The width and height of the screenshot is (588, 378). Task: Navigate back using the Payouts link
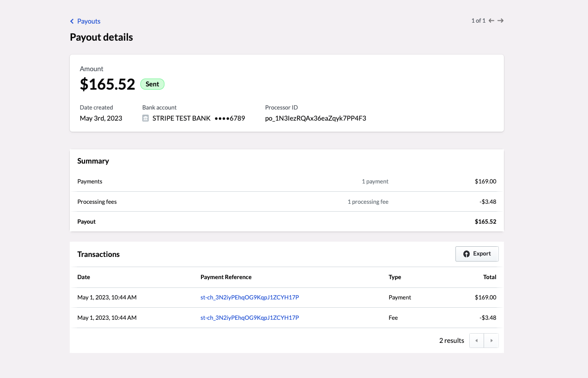click(x=88, y=21)
